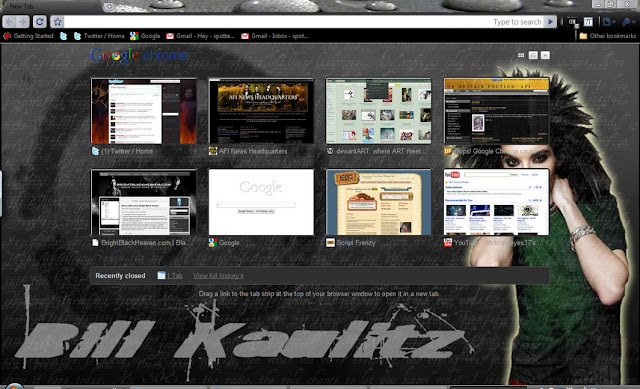Open the page menu dropdown
640x389 pixels.
(x=609, y=22)
